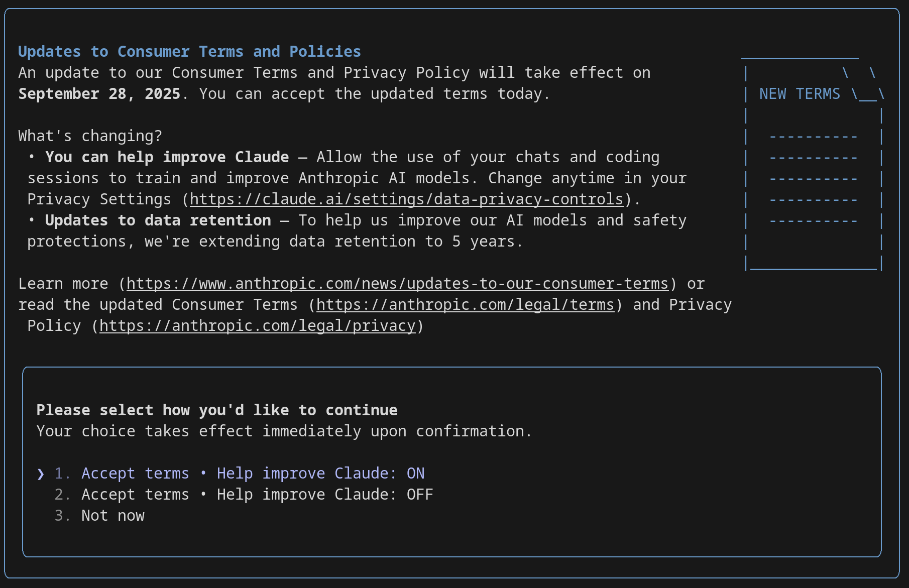Screen dimensions: 909x588
Task: Click the You can help improve Claude bold text
Action: (x=167, y=157)
